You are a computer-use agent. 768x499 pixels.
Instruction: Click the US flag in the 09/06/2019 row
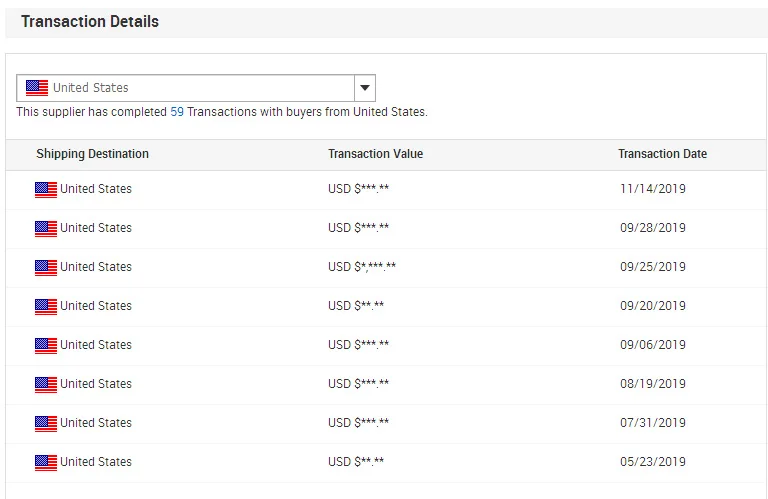46,346
